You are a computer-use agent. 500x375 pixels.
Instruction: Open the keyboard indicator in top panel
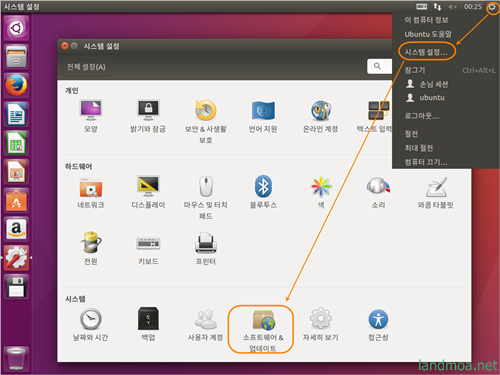click(422, 7)
